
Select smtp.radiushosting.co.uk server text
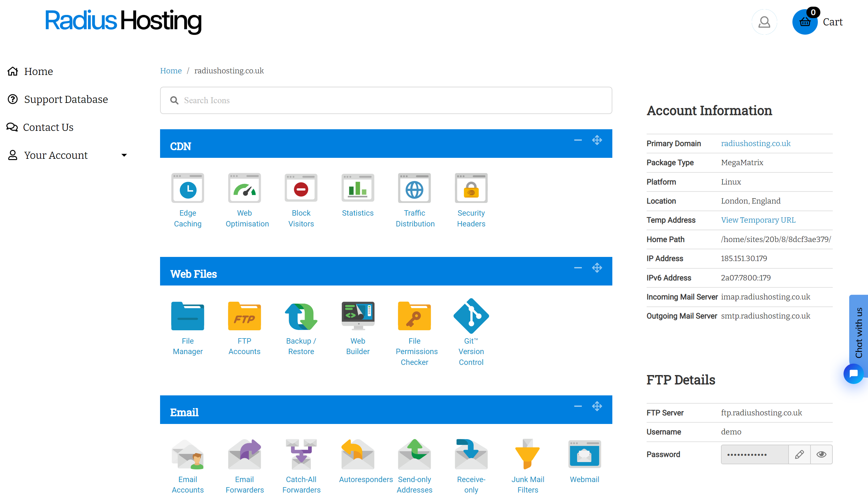766,316
